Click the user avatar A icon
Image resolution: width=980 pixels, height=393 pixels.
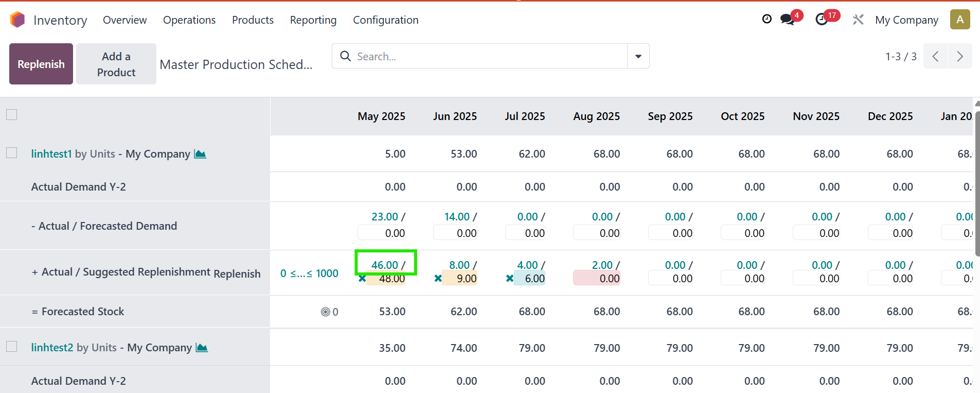959,20
